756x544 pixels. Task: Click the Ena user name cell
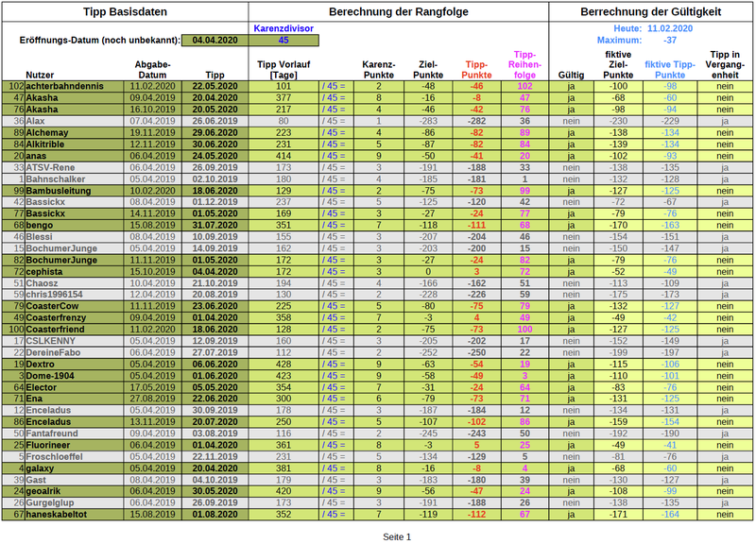pyautogui.click(x=75, y=399)
